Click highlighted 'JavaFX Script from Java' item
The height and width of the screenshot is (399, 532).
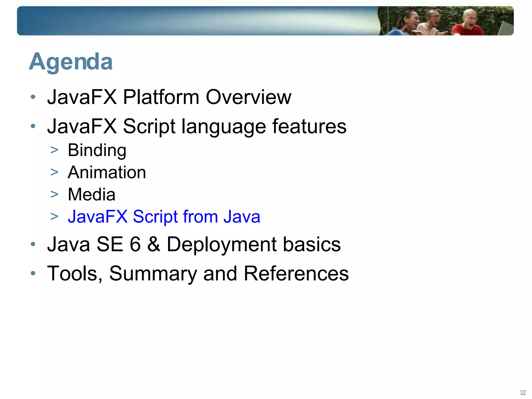pos(164,216)
